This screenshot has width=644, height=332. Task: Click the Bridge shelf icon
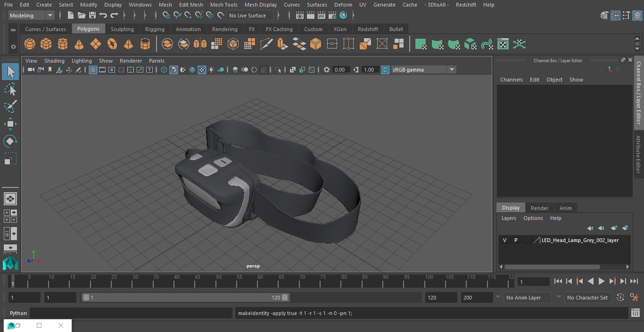(299, 44)
